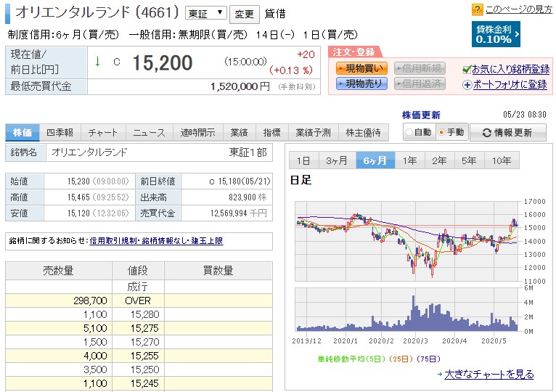Click the 変更 button

click(x=245, y=15)
